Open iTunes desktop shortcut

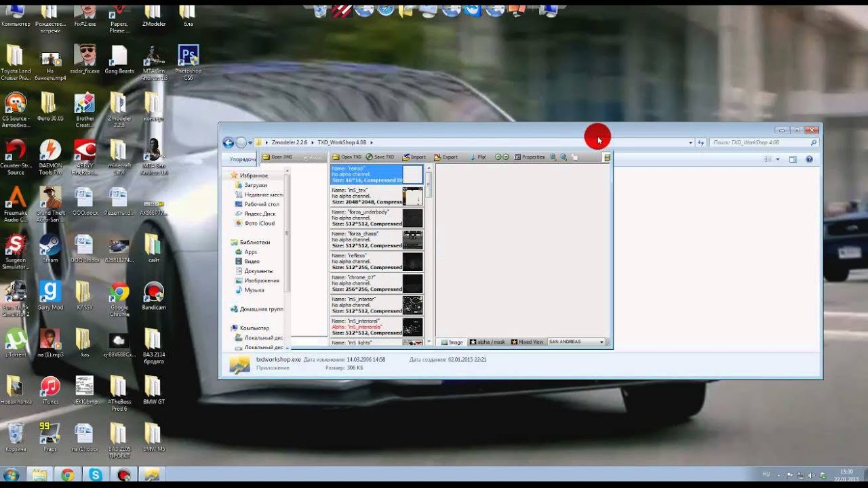point(50,390)
